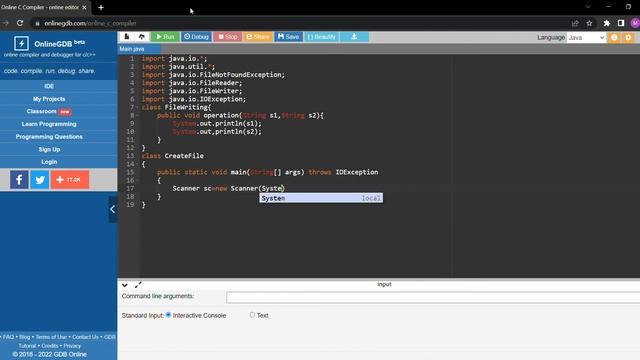
Task: Collapse the left sidebar with chevron
Action: (113, 209)
